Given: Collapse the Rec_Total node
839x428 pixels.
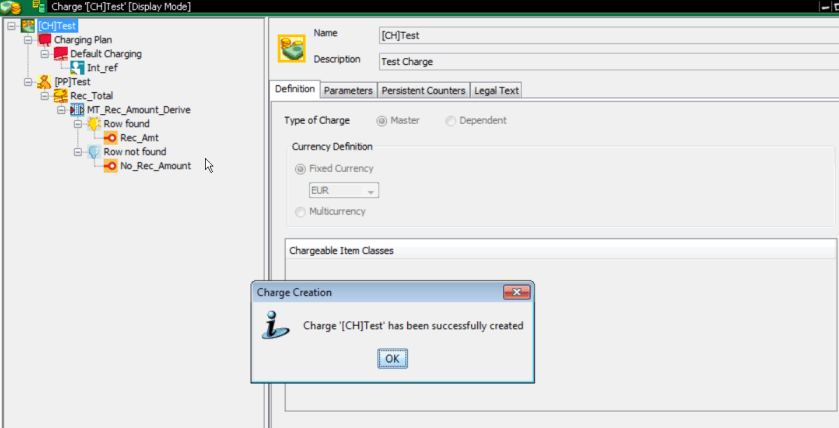Looking at the screenshot, I should (x=44, y=96).
